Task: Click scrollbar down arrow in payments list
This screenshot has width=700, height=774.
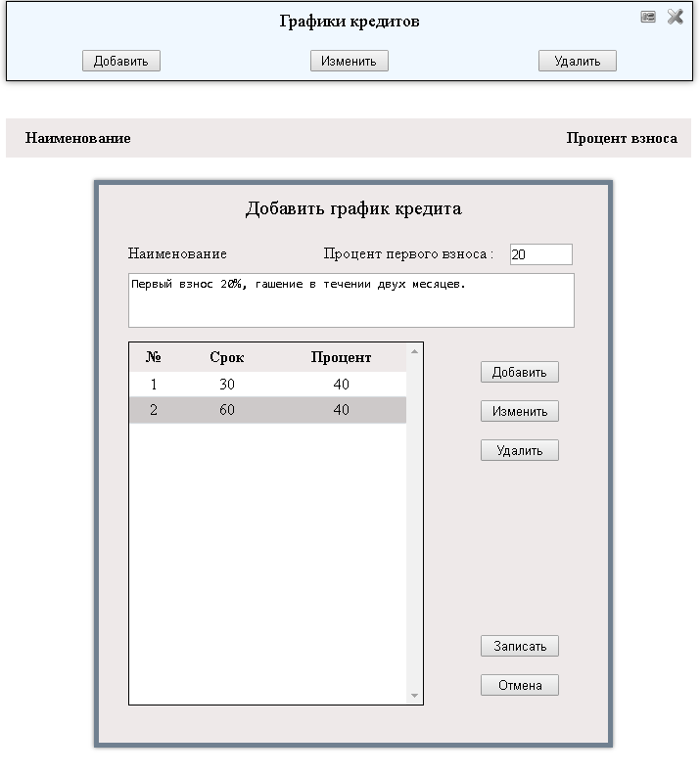Action: (414, 696)
